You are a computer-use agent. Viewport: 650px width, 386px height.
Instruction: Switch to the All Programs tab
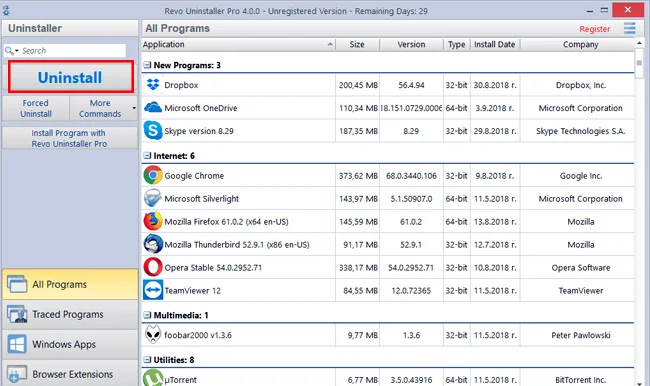(70, 284)
